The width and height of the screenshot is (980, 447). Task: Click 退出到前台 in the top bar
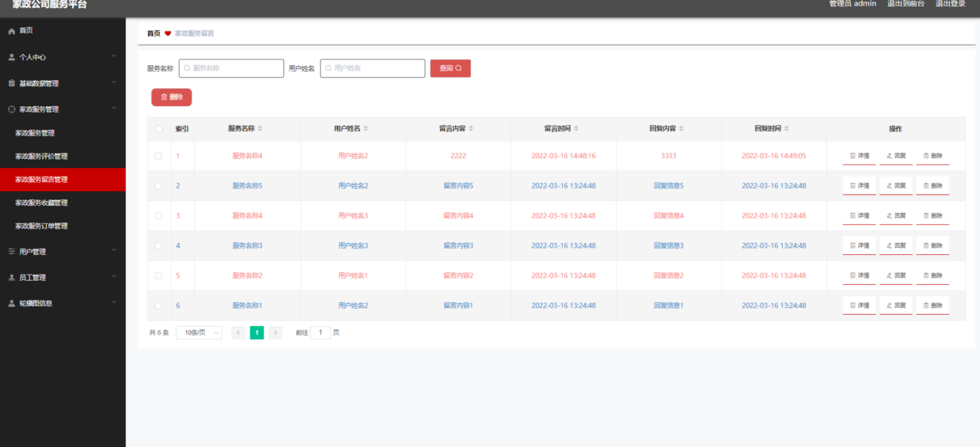906,4
